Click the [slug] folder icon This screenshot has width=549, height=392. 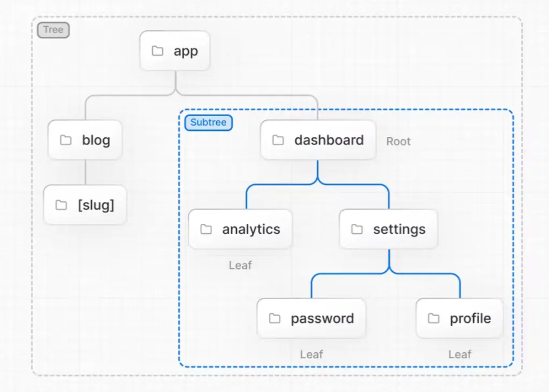(61, 205)
